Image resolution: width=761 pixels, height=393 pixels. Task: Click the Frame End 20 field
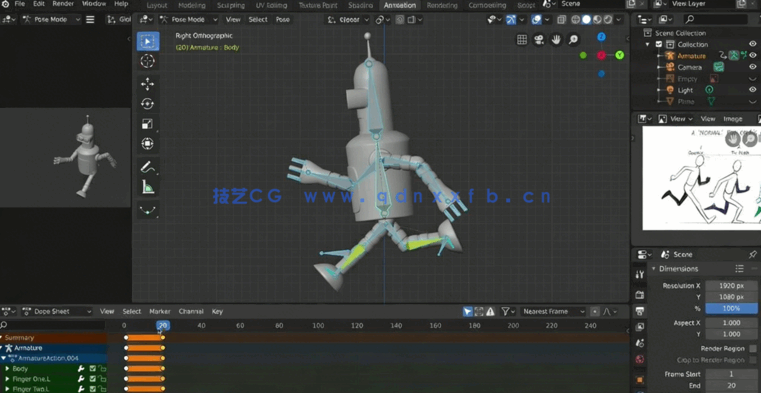tap(731, 386)
